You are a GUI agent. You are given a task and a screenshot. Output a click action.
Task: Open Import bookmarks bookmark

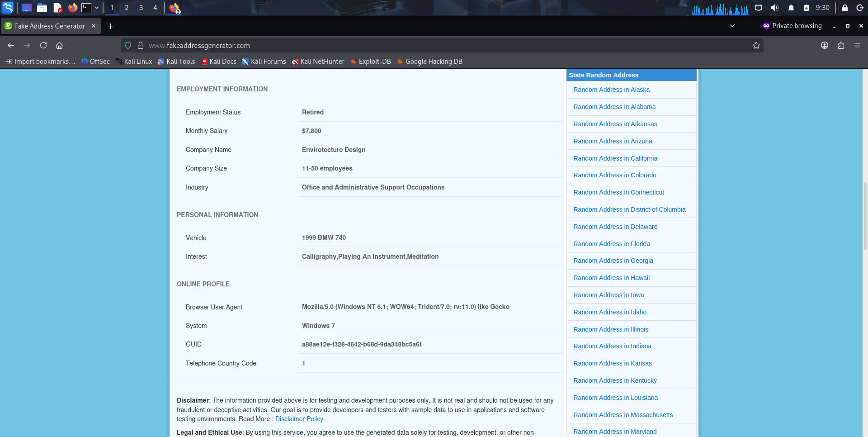pyautogui.click(x=40, y=62)
